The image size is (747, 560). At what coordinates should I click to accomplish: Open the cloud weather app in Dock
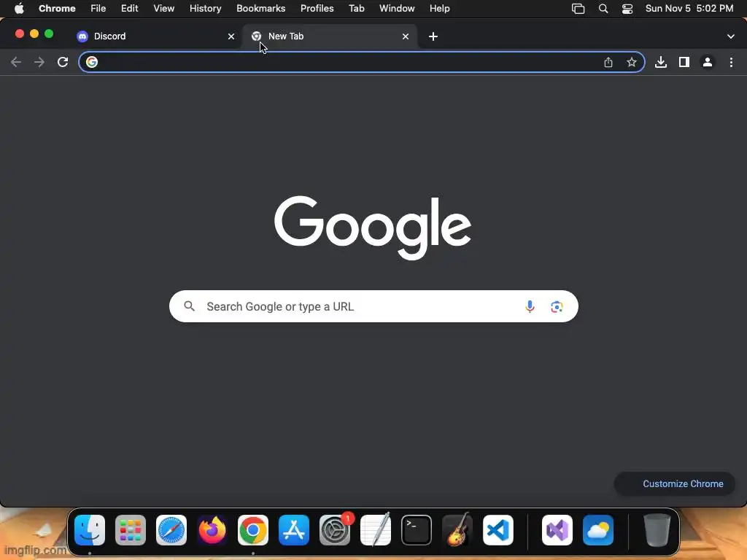click(x=598, y=530)
